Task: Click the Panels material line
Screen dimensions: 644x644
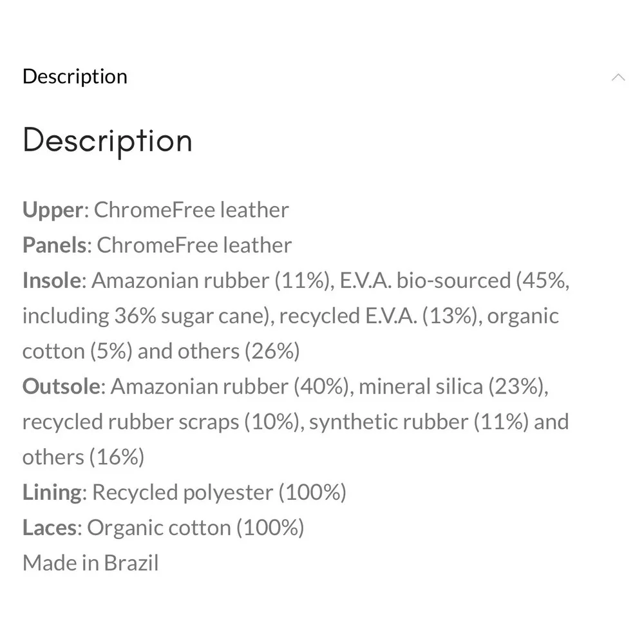Action: tap(156, 244)
